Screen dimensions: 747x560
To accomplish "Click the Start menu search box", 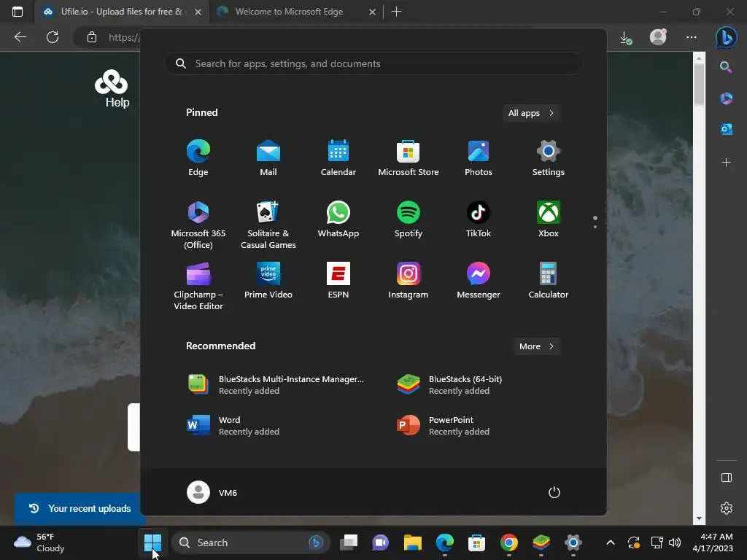I will tap(373, 64).
